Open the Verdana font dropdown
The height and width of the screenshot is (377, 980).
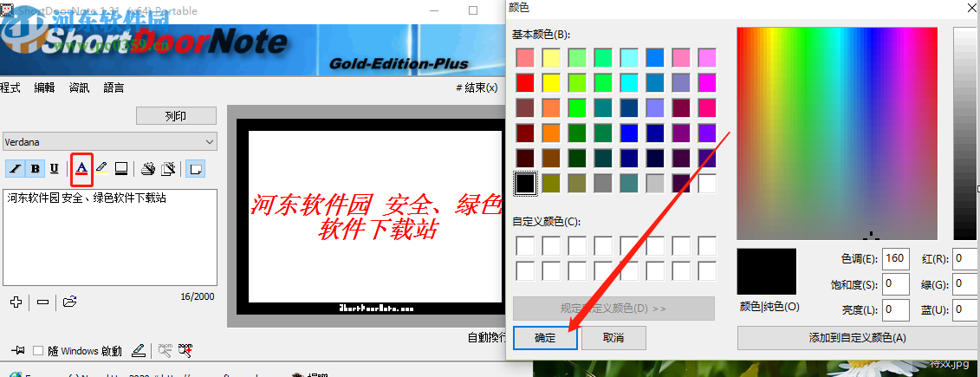109,142
